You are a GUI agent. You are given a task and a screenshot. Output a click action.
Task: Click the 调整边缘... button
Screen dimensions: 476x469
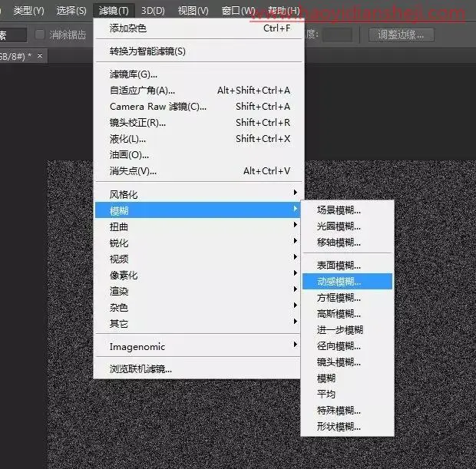click(401, 35)
